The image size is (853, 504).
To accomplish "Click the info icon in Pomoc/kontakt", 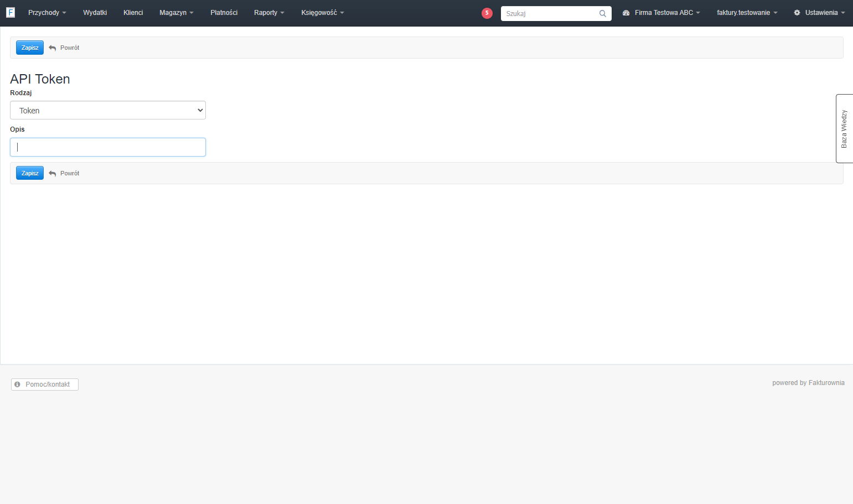I will [17, 384].
